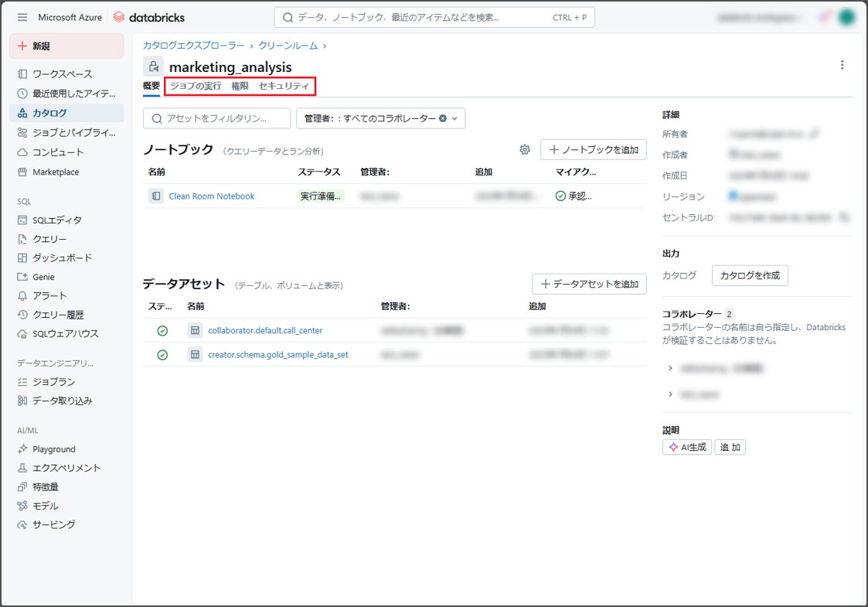Switch to the 権限 tab
868x607 pixels.
(x=240, y=86)
